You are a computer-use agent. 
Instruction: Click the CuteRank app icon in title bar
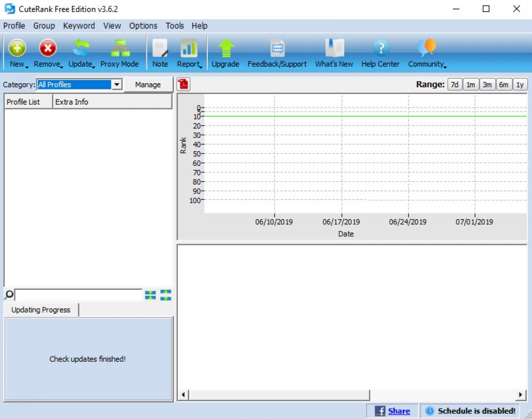pyautogui.click(x=10, y=9)
